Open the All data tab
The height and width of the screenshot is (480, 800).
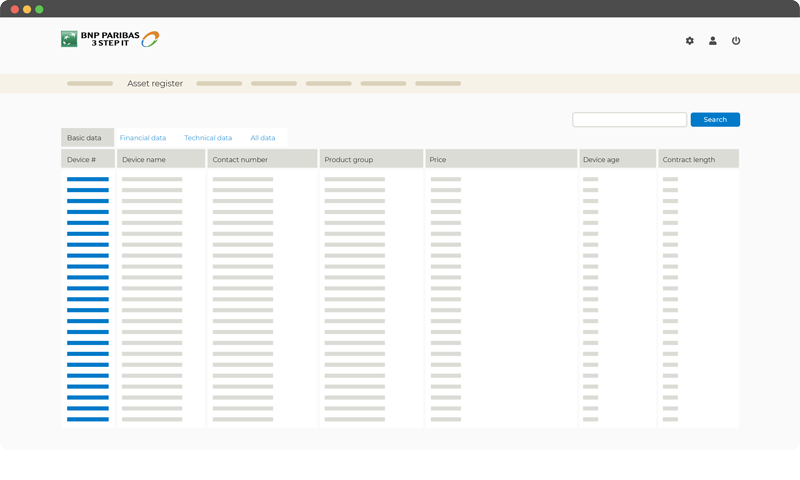[x=262, y=138]
